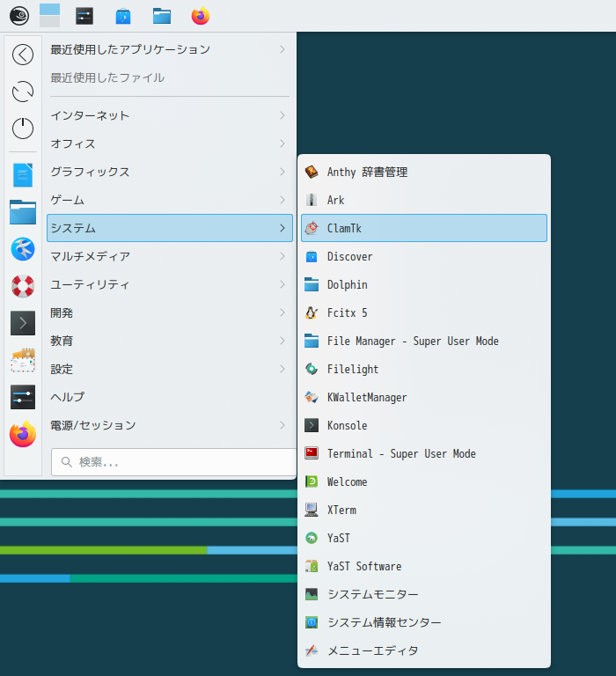Open システム情報センター
The height and width of the screenshot is (676, 616).
pyautogui.click(x=424, y=622)
